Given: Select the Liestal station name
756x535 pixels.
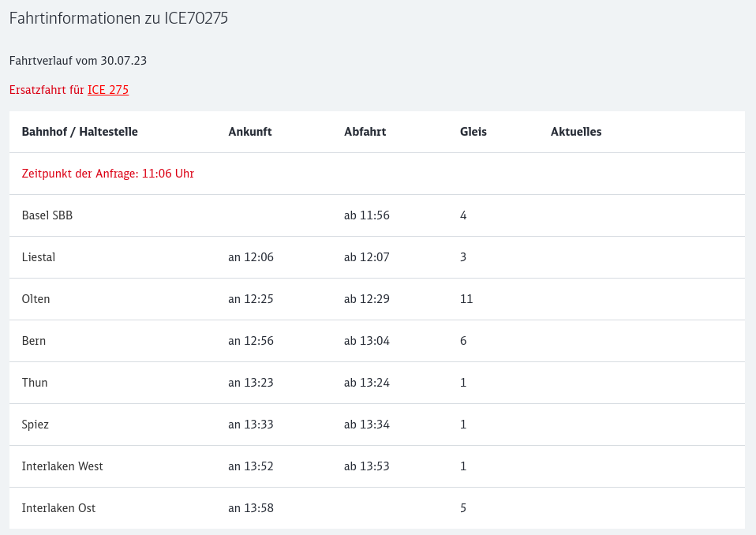Looking at the screenshot, I should (x=39, y=257).
